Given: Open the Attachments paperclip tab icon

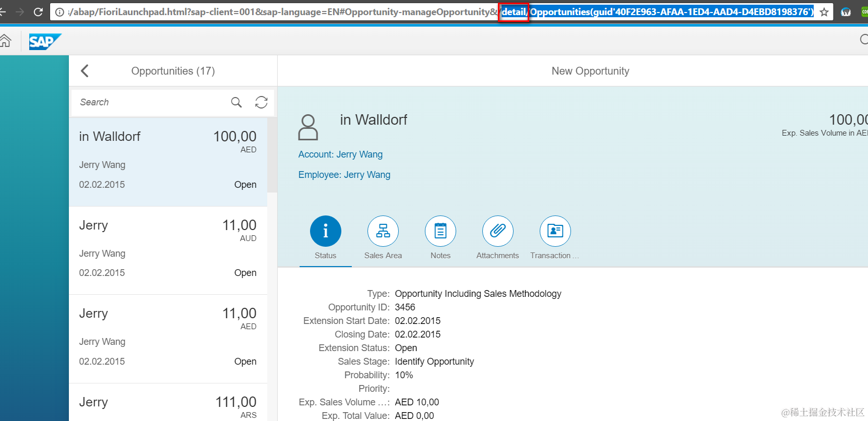Looking at the screenshot, I should tap(498, 231).
